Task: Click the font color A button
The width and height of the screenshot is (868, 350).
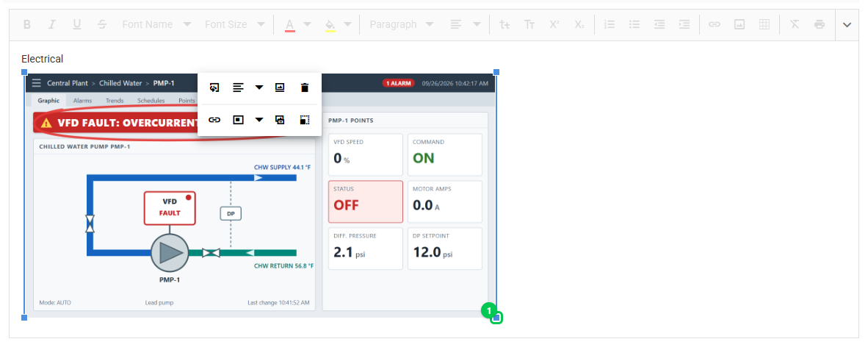Action: pyautogui.click(x=289, y=24)
